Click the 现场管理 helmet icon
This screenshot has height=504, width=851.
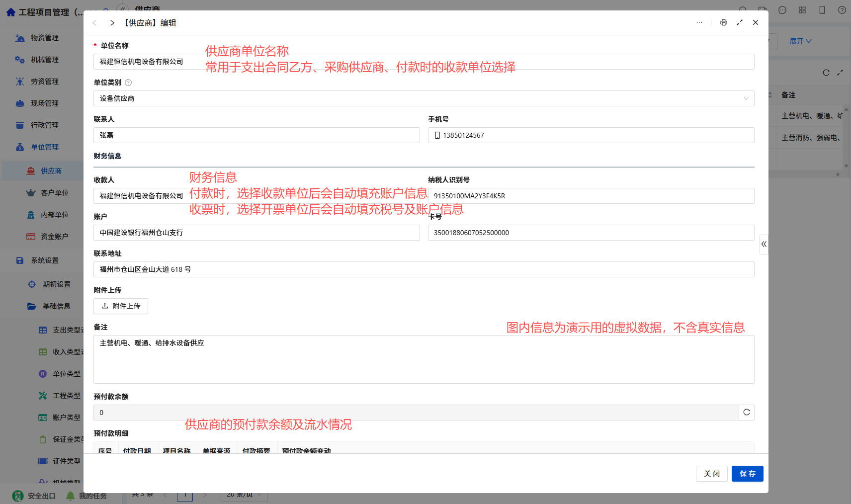coord(20,103)
